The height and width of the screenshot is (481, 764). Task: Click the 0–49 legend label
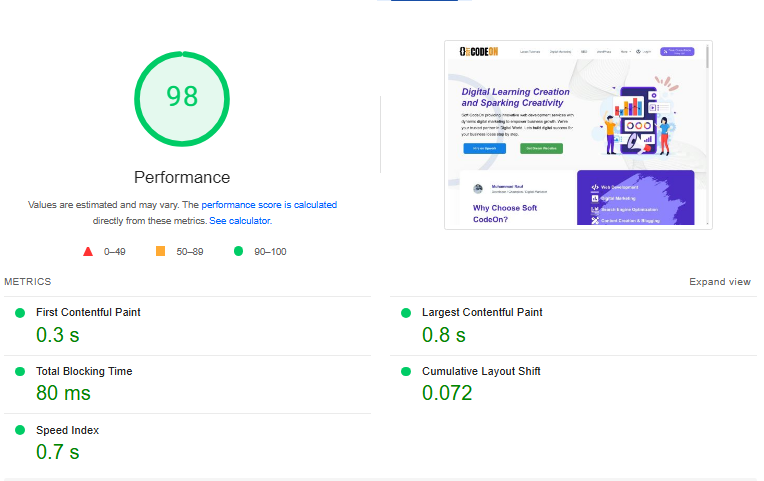[115, 252]
